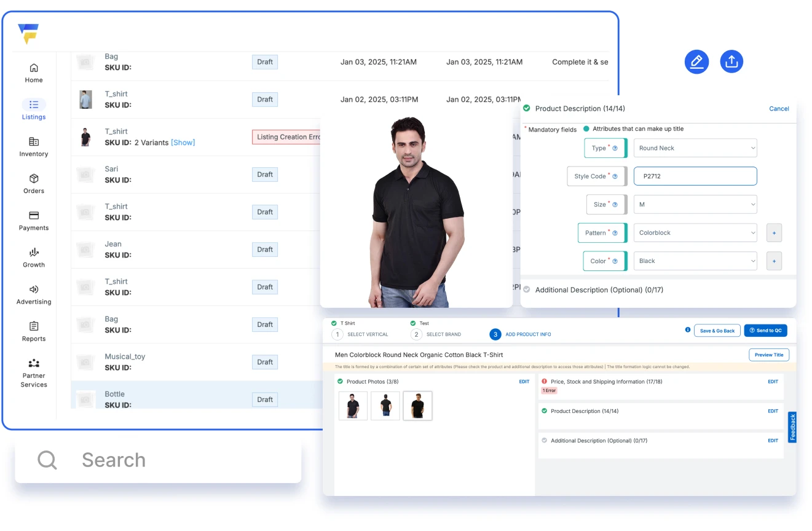Expand Additional Description (Optional) section

click(599, 290)
